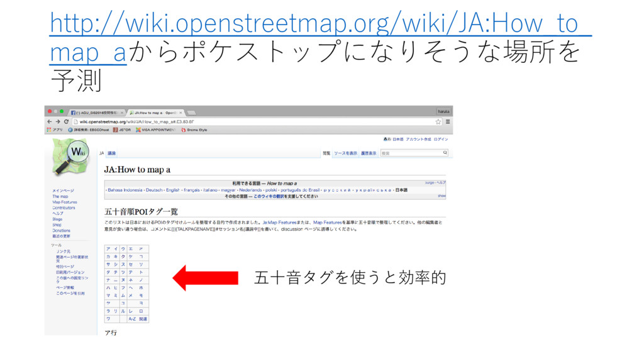Close the JA:How to map a tab
Image resolution: width=644 pixels, height=362 pixels.
click(180, 112)
